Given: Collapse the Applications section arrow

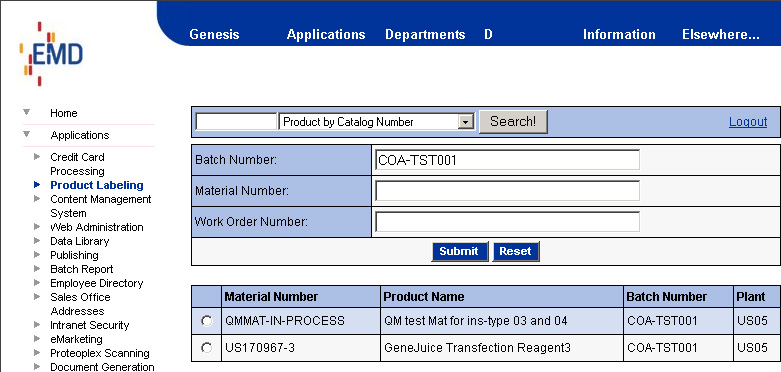Looking at the screenshot, I should pyautogui.click(x=27, y=134).
